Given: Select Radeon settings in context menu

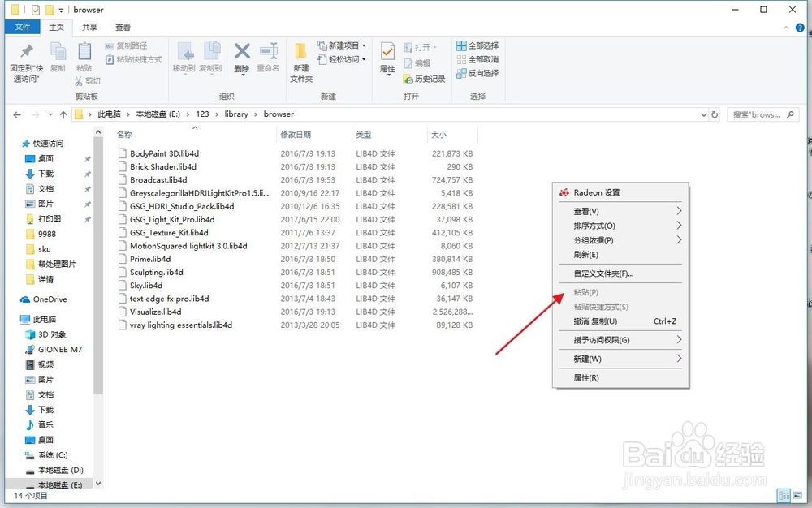Looking at the screenshot, I should (620, 192).
